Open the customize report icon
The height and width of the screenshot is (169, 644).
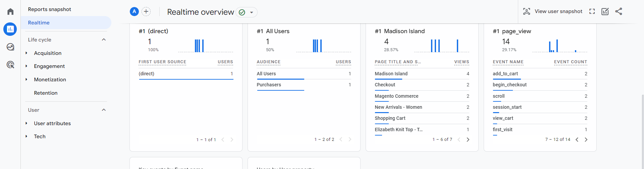605,11
